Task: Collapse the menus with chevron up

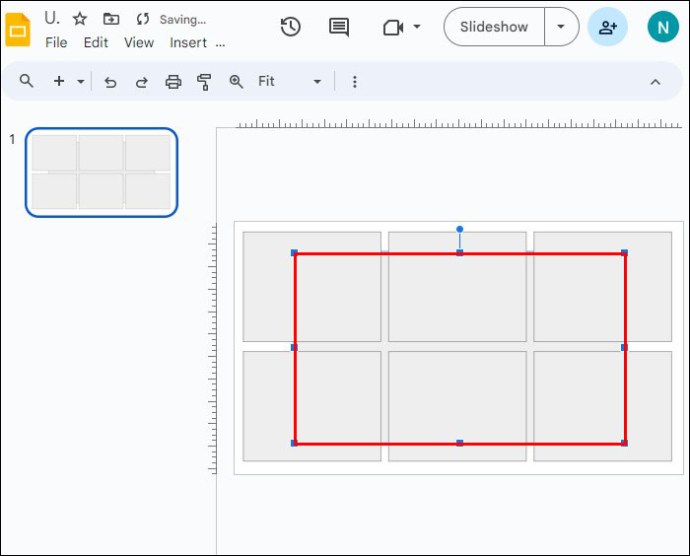Action: pyautogui.click(x=655, y=82)
